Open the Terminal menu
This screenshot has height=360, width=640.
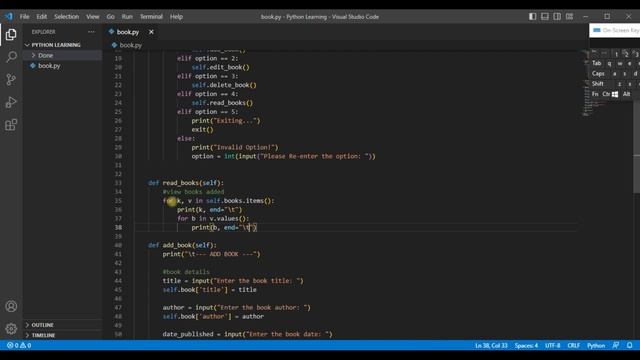[x=151, y=17]
